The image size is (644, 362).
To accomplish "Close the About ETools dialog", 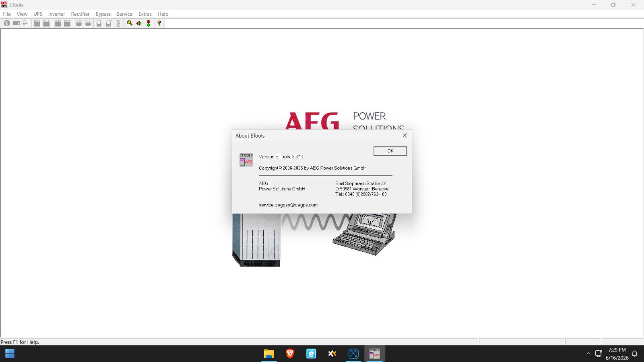I will coord(405,136).
